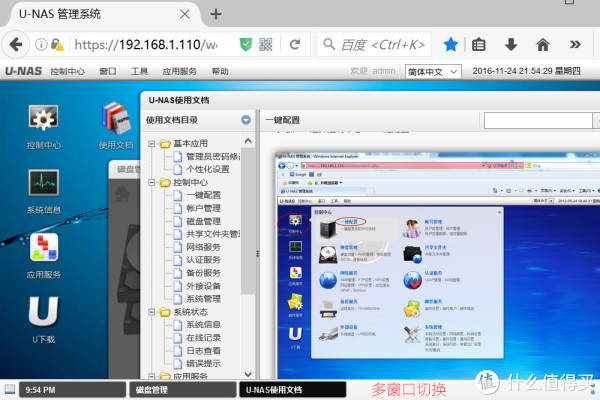
Task: Open the QR code icon in address bar
Action: 266,44
